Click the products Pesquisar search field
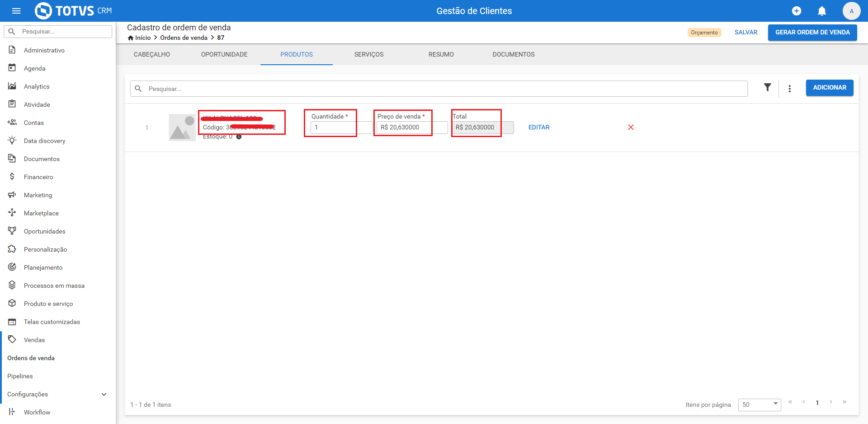 click(439, 89)
